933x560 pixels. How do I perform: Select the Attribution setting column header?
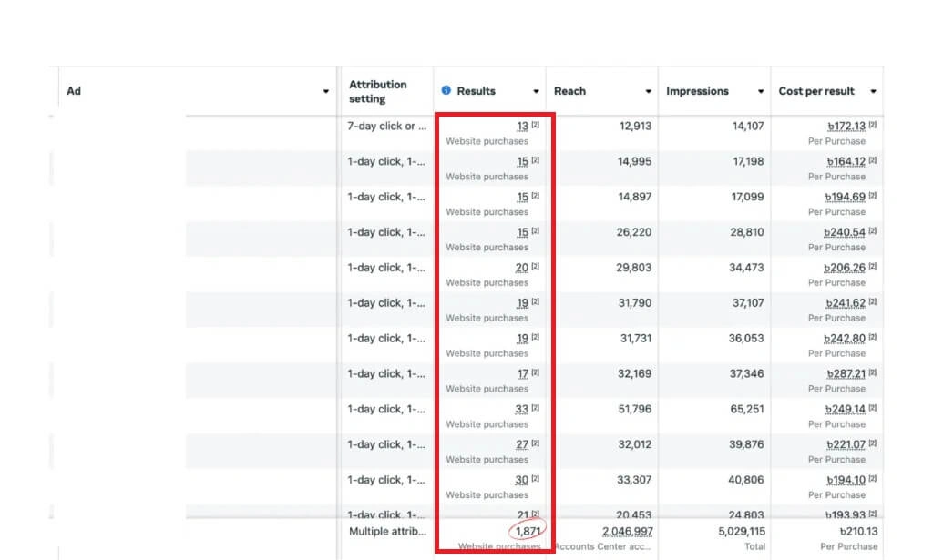(377, 91)
